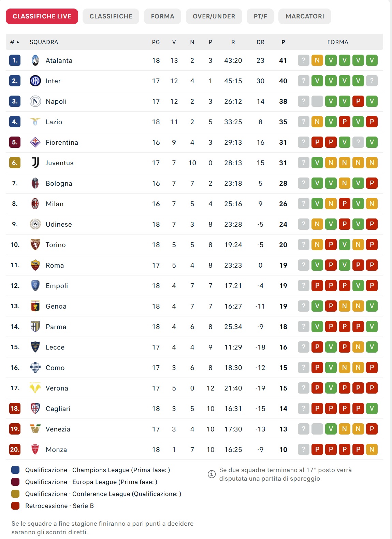The height and width of the screenshot is (539, 392).
Task: Click the Verona club crest
Action: (35, 388)
